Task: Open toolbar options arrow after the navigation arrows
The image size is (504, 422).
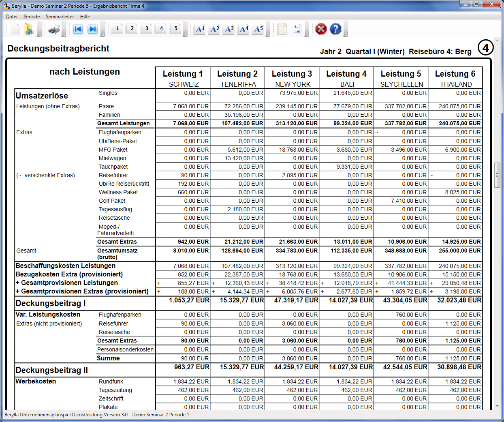Action: pyautogui.click(x=103, y=30)
